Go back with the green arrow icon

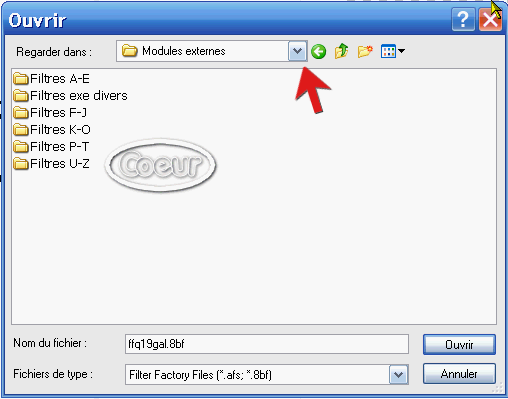318,52
